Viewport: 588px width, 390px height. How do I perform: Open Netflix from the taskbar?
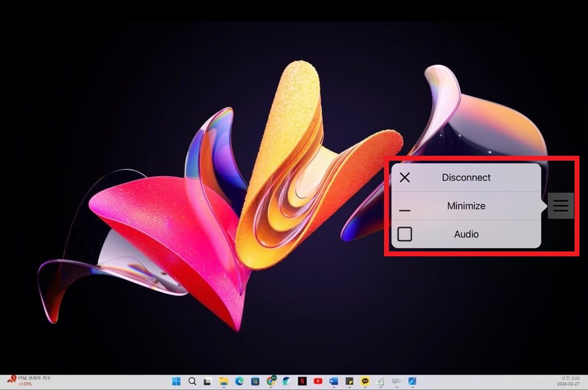point(302,381)
